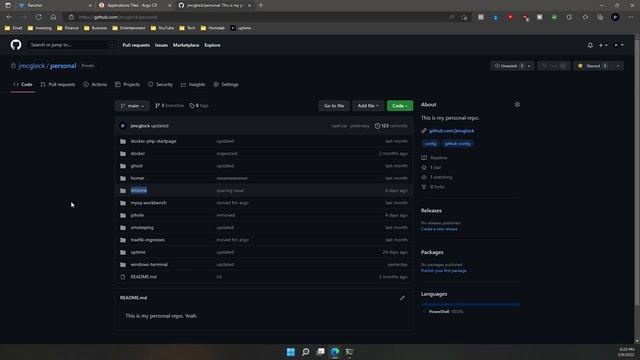Open the Email bookmarks folder
Viewport: 640px width, 360px height.
(x=13, y=28)
